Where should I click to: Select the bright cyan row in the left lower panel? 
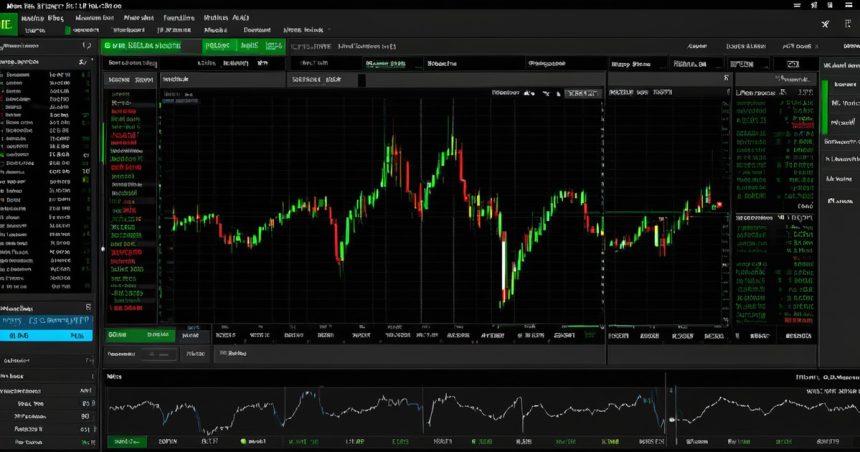point(46,335)
